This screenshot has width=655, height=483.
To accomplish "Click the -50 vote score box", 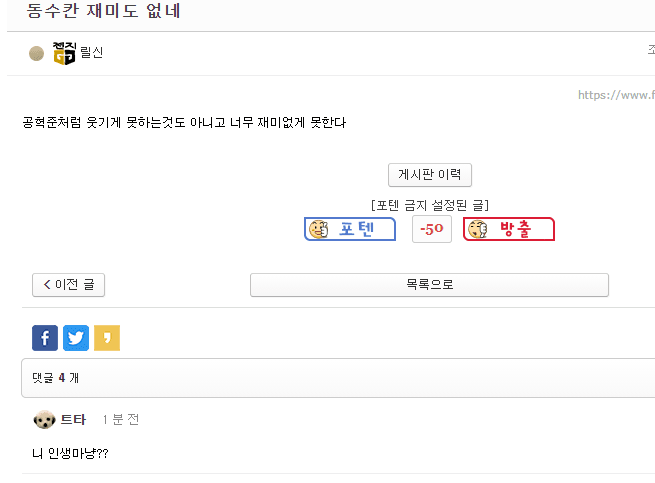I will pos(432,229).
